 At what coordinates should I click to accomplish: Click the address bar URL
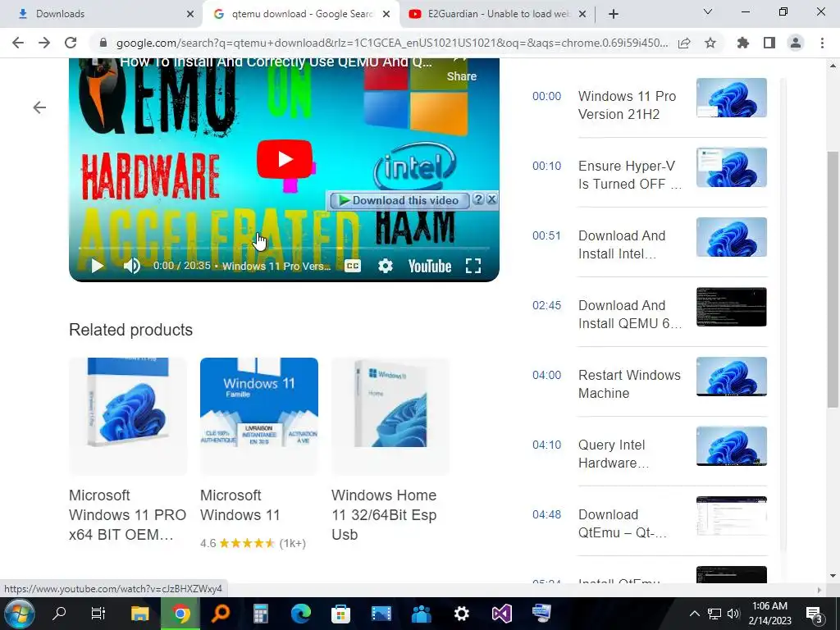tap(392, 43)
